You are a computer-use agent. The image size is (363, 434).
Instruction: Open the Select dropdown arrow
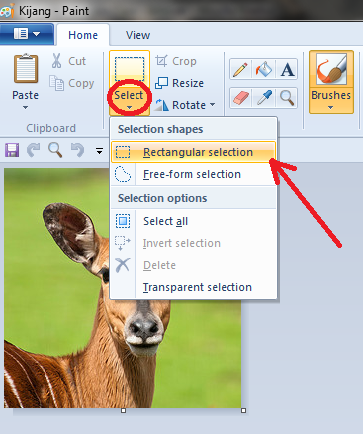point(129,108)
